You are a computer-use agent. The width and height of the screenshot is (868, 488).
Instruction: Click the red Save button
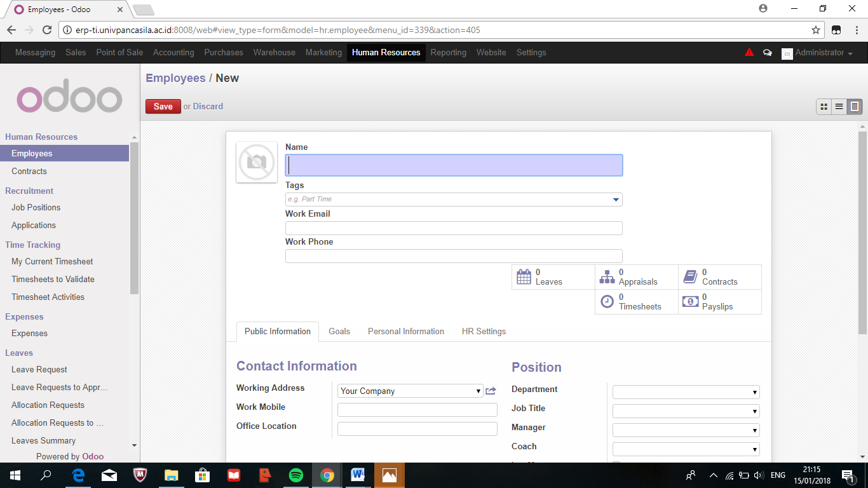163,107
